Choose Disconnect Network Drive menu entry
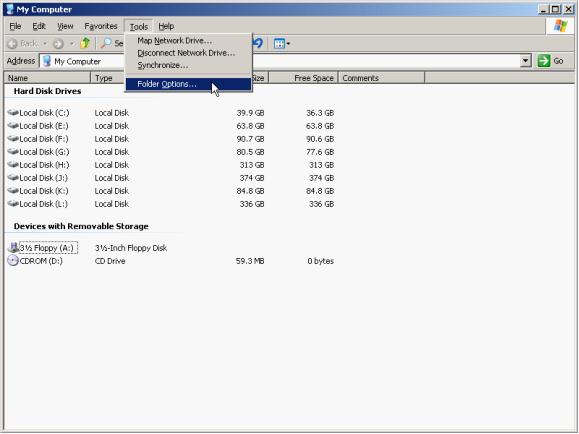The height and width of the screenshot is (434, 579). (x=188, y=53)
